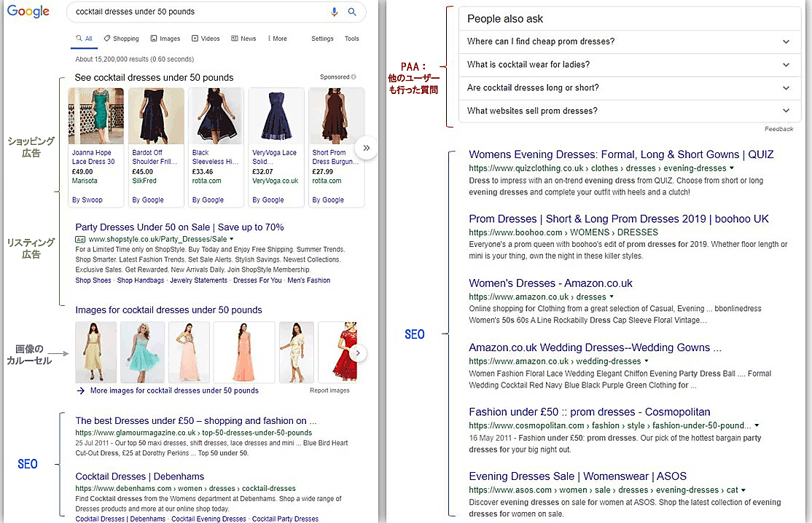Click next arrow on shopping ads carousel

366,148
